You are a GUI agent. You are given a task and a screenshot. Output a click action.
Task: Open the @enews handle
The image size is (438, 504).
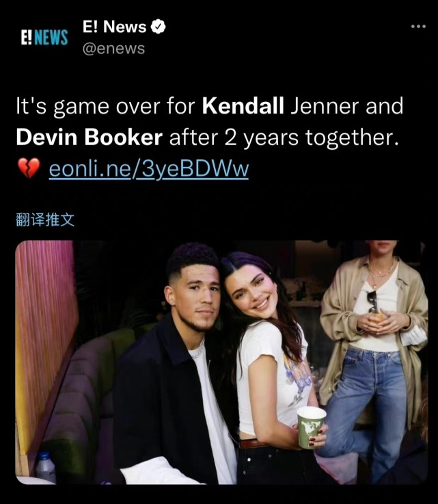113,49
